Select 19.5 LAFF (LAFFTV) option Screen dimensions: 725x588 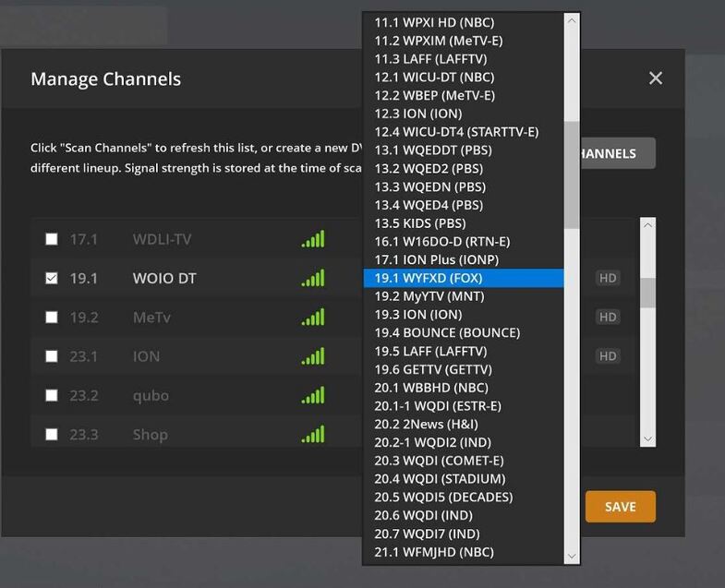[464, 351]
